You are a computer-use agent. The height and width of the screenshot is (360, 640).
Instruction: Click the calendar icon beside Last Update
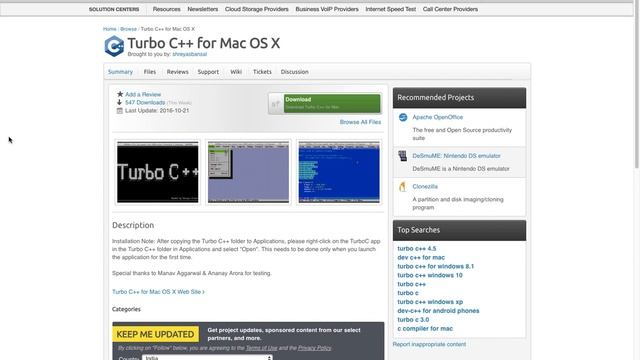click(x=120, y=111)
